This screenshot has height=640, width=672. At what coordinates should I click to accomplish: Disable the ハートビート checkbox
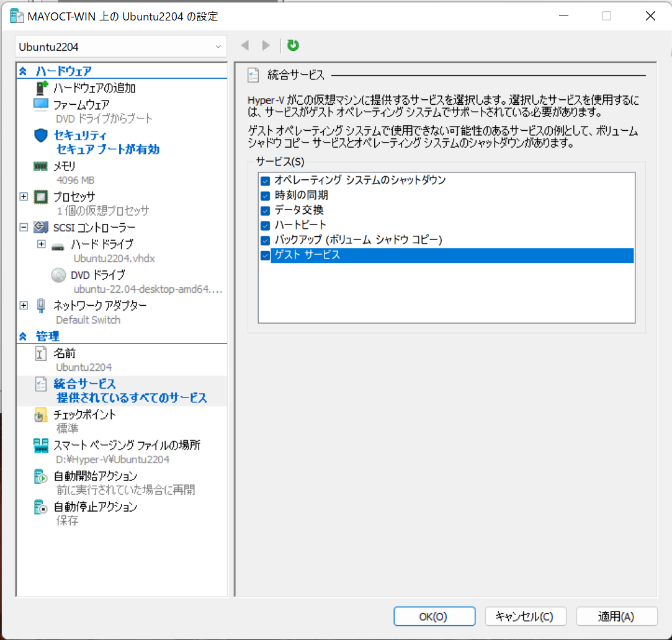[x=266, y=225]
